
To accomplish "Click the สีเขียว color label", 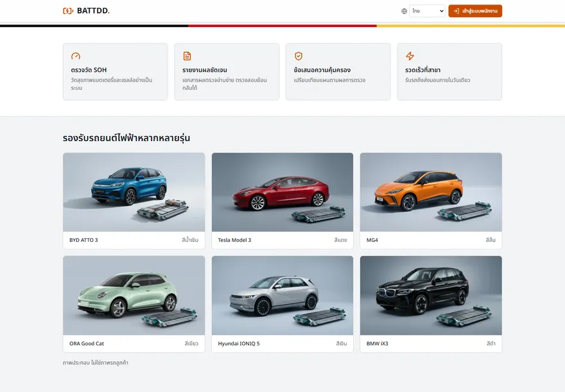I will [191, 343].
